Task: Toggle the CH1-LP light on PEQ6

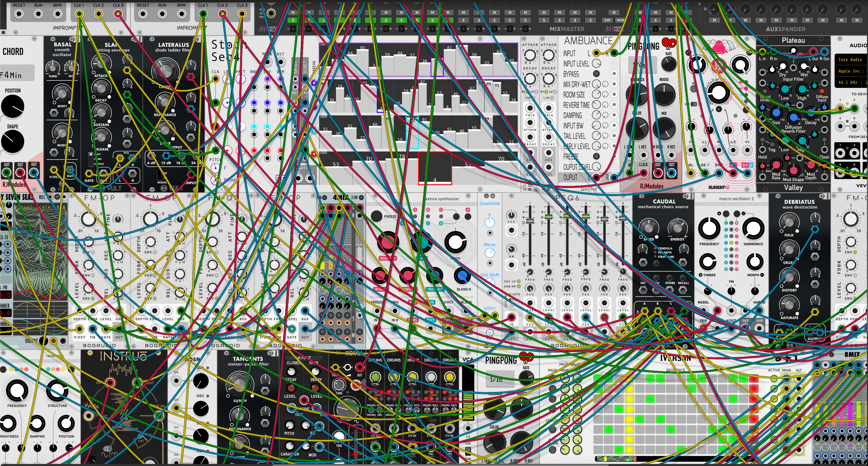Action: (x=519, y=281)
